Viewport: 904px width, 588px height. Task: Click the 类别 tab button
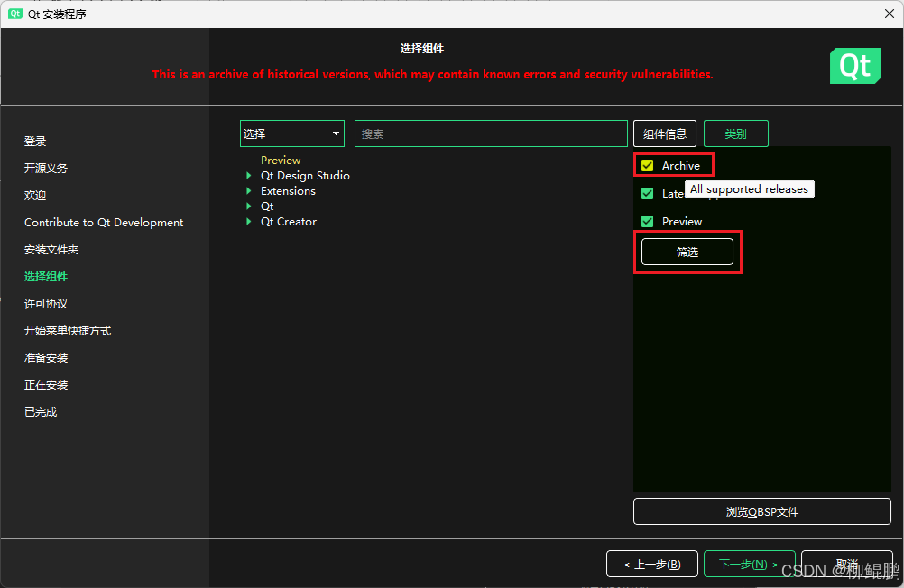point(735,133)
